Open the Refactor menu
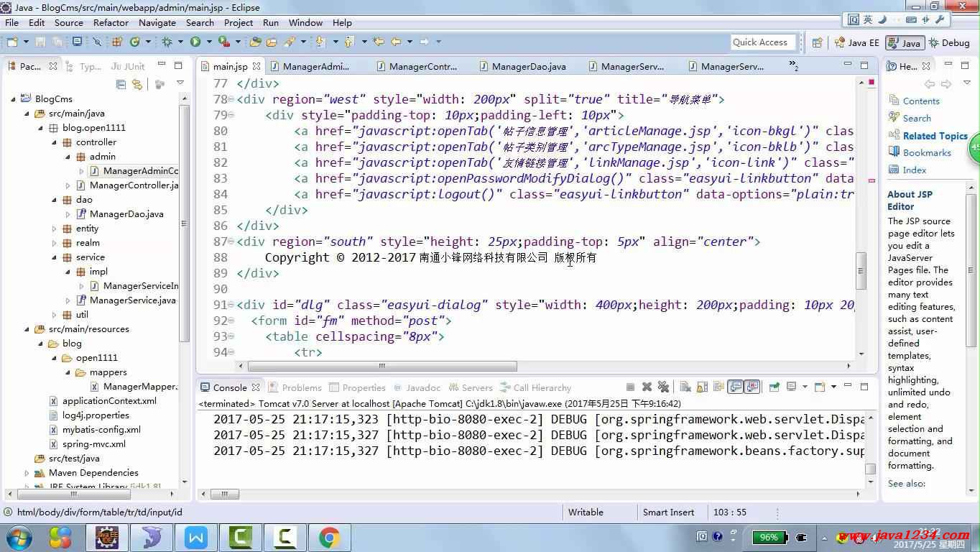The height and width of the screenshot is (552, 980). (111, 22)
